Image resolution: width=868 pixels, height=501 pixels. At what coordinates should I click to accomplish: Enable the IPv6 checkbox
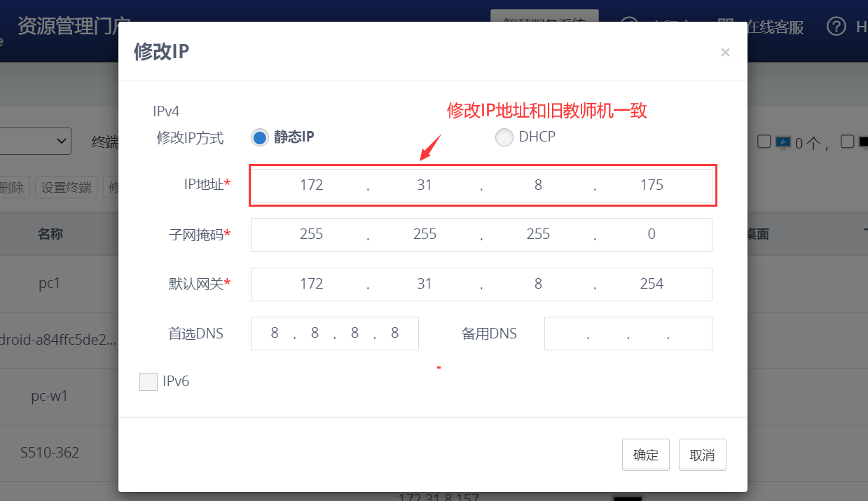coord(149,382)
